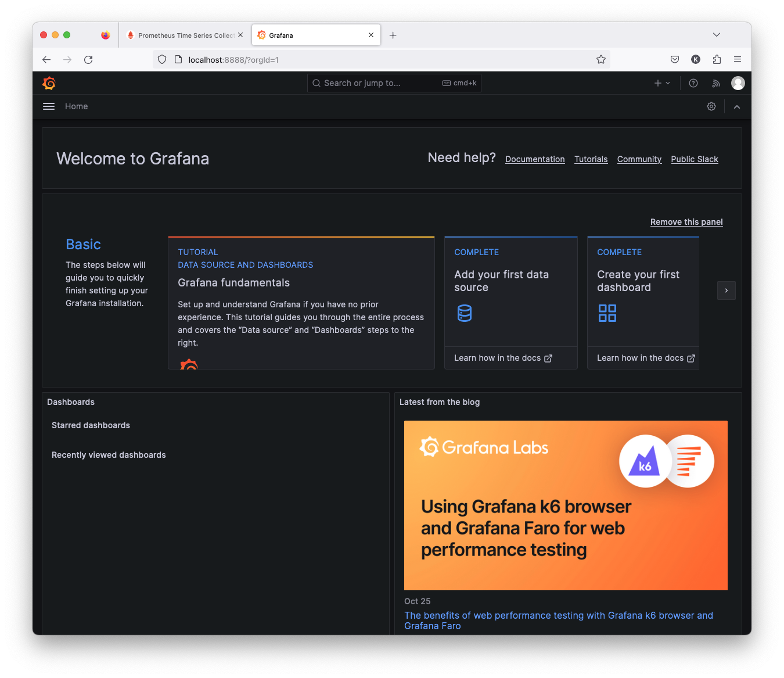The image size is (784, 678).
Task: Open the list all tabs chevron
Action: (717, 35)
